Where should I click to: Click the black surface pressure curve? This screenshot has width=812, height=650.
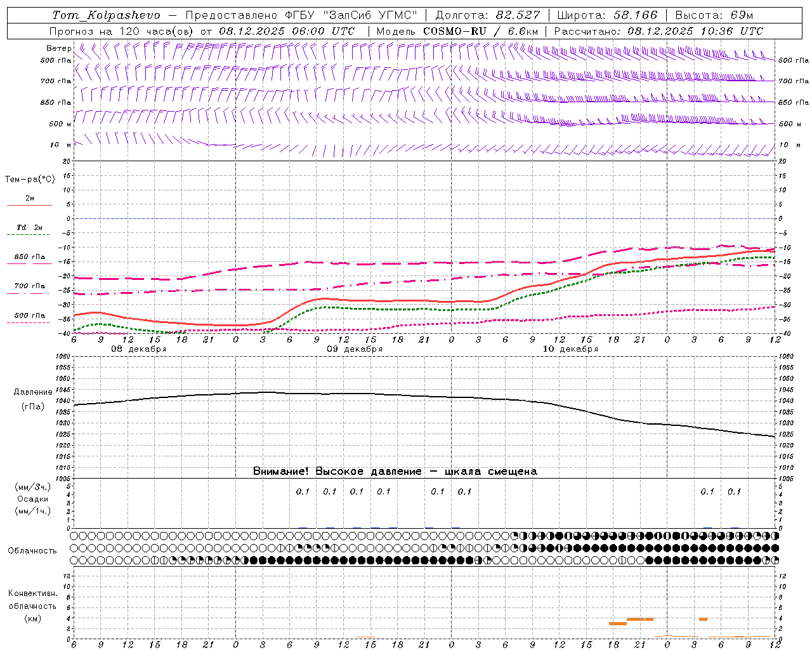pos(425,397)
